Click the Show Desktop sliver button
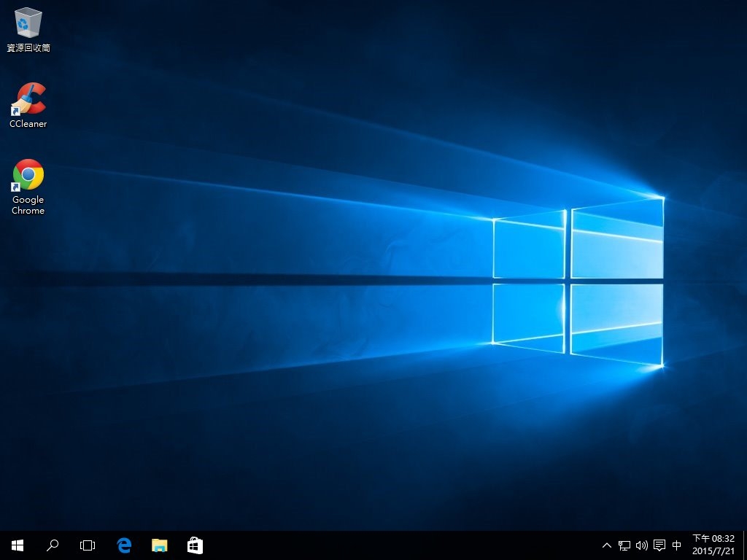747x560 pixels. point(745,545)
